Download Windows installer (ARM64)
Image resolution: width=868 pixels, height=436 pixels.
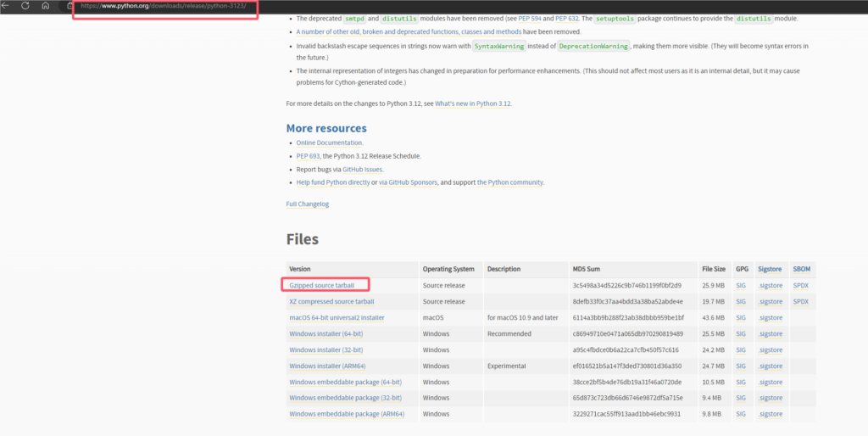tap(327, 366)
